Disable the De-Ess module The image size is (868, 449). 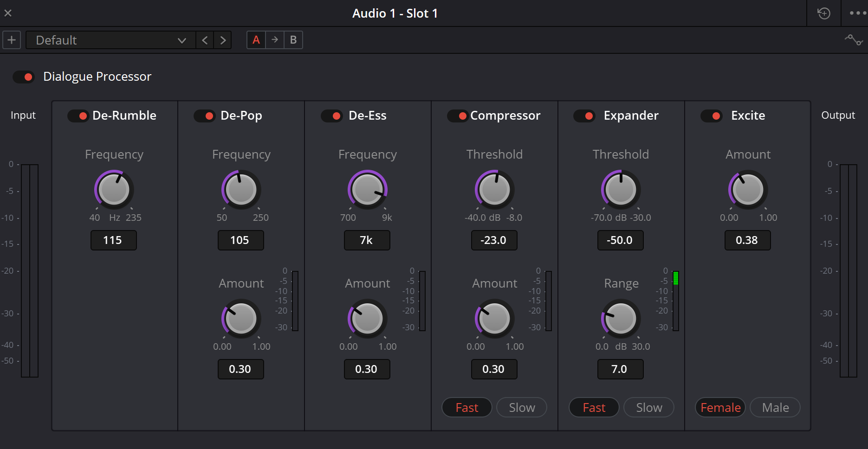pyautogui.click(x=332, y=115)
